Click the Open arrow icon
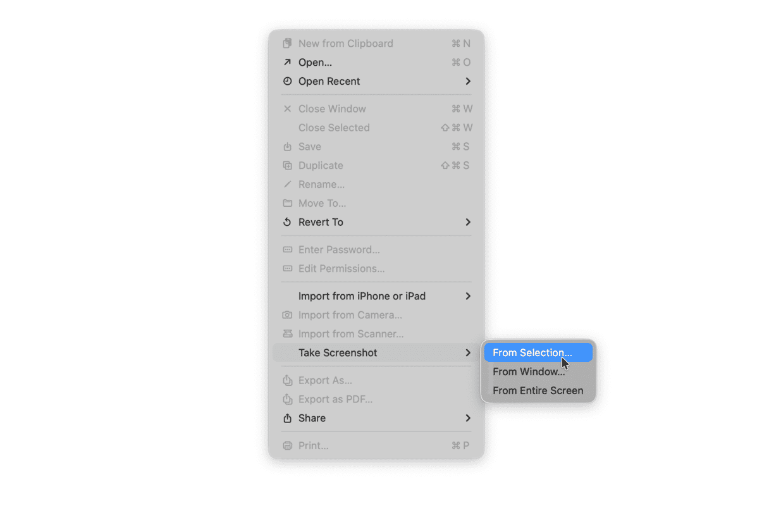This screenshot has width=769, height=532. point(287,62)
